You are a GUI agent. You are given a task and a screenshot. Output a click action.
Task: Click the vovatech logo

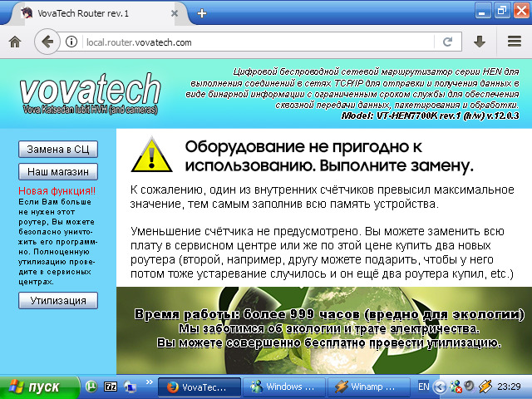(x=90, y=93)
